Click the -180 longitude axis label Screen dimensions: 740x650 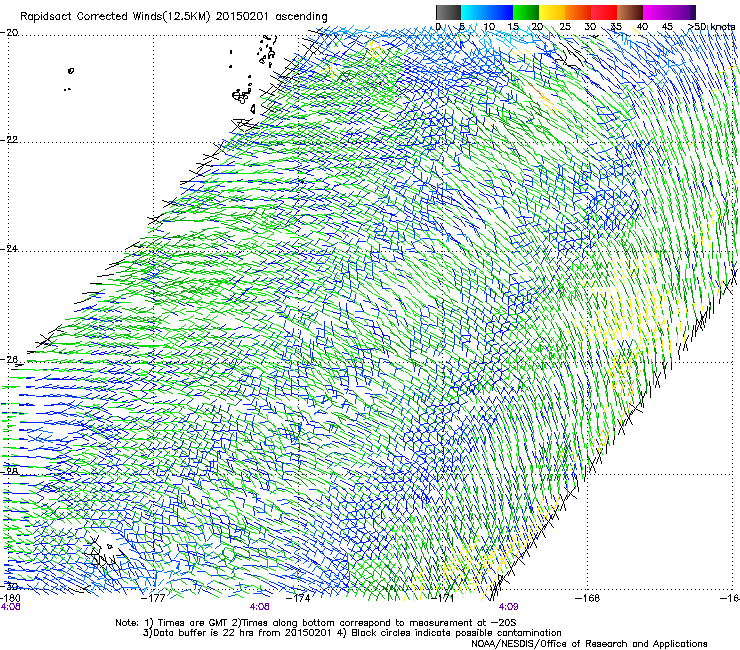(x=10, y=598)
